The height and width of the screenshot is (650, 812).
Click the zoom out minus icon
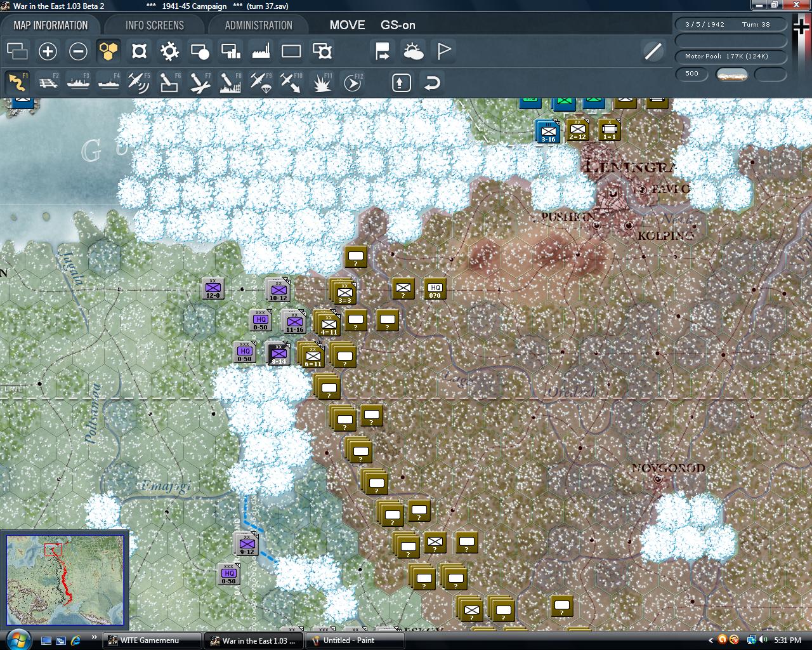78,51
